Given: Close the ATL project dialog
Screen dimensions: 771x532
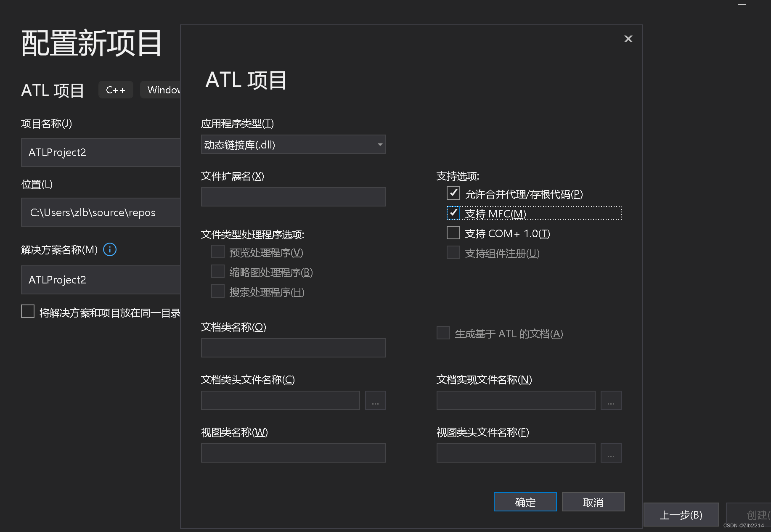Looking at the screenshot, I should click(628, 39).
